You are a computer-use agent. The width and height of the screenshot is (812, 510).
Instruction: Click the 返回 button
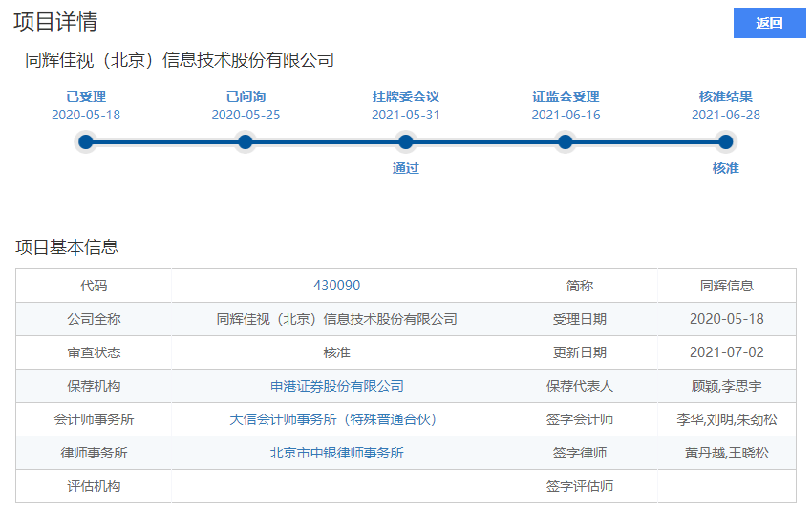[769, 23]
